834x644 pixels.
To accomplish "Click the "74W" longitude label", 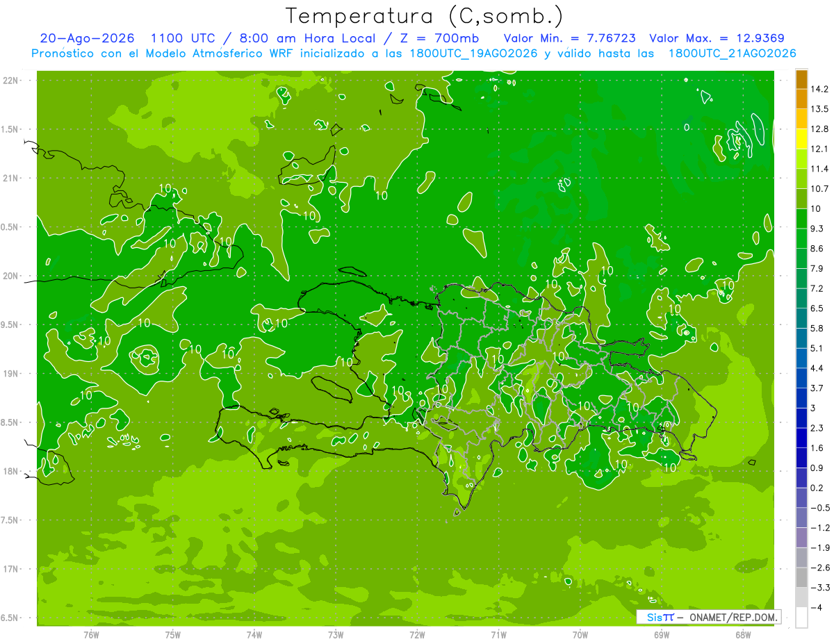I will coord(254,634).
